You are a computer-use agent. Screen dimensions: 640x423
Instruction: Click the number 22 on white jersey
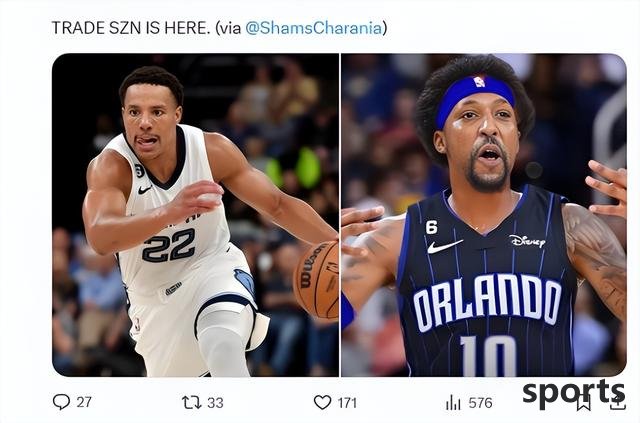(x=169, y=245)
